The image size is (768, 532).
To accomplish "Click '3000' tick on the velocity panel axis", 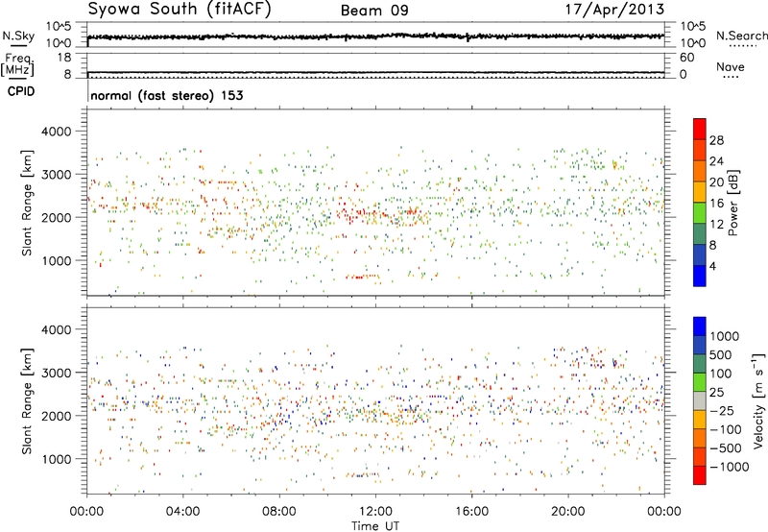I will tap(57, 373).
